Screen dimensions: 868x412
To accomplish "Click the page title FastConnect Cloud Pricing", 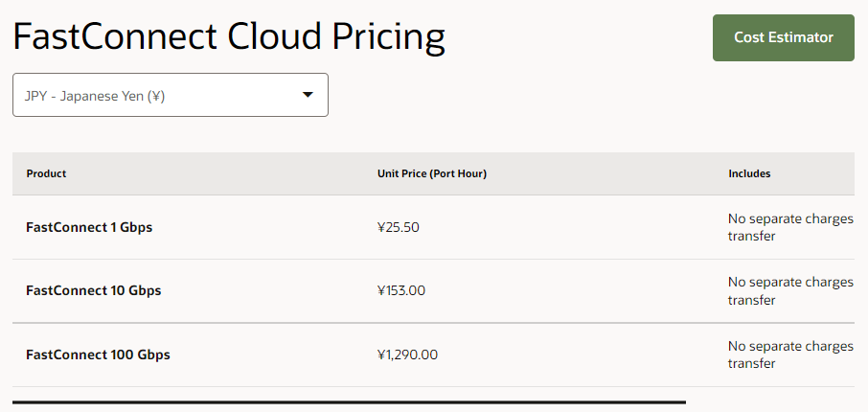I will point(229,37).
